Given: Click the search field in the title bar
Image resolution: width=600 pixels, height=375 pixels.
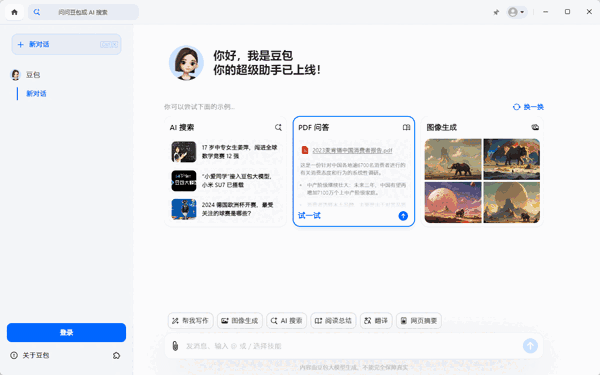Looking at the screenshot, I should [83, 12].
